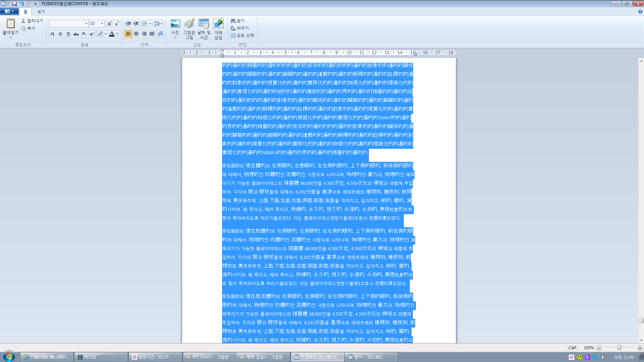Toggle bold (가) formatting

[52, 33]
